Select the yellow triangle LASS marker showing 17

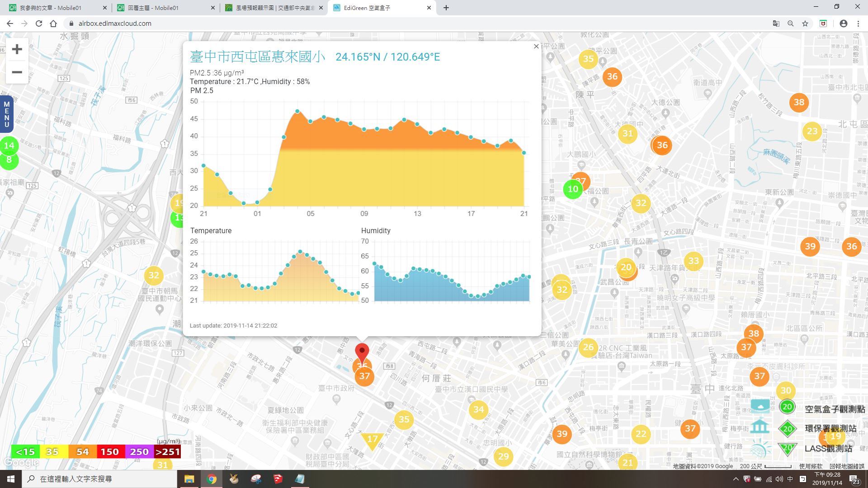[x=372, y=441]
